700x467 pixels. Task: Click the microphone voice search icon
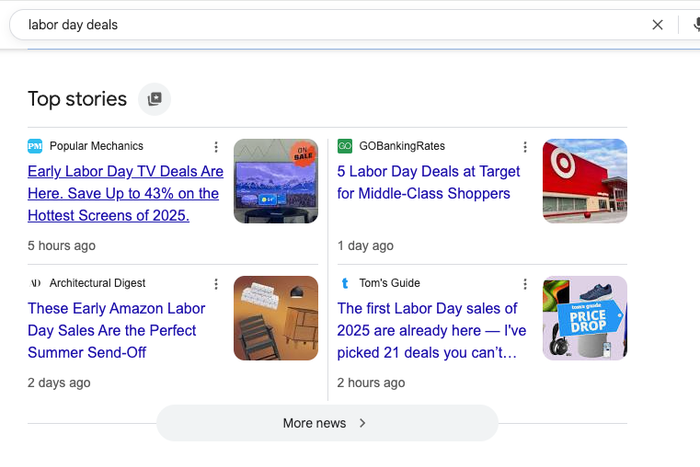[696, 25]
